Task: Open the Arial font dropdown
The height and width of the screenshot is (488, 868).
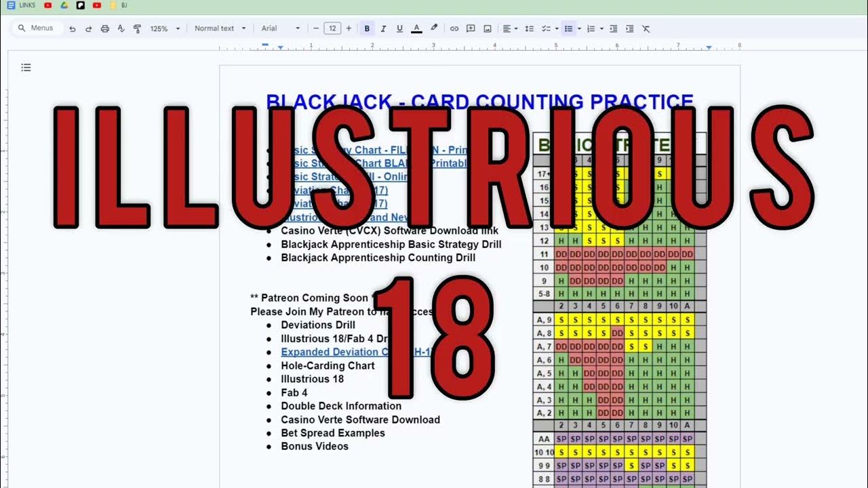Action: 281,28
